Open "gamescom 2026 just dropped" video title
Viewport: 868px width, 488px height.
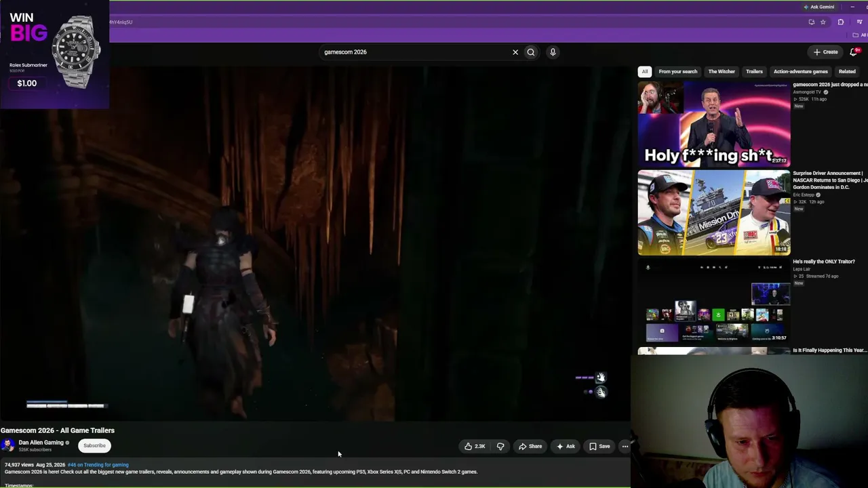[x=830, y=85]
